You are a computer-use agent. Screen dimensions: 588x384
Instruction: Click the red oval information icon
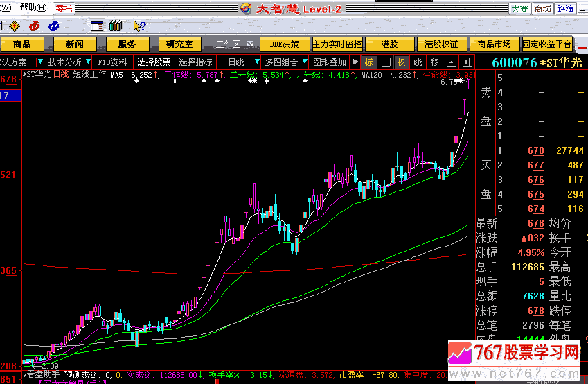35,26
